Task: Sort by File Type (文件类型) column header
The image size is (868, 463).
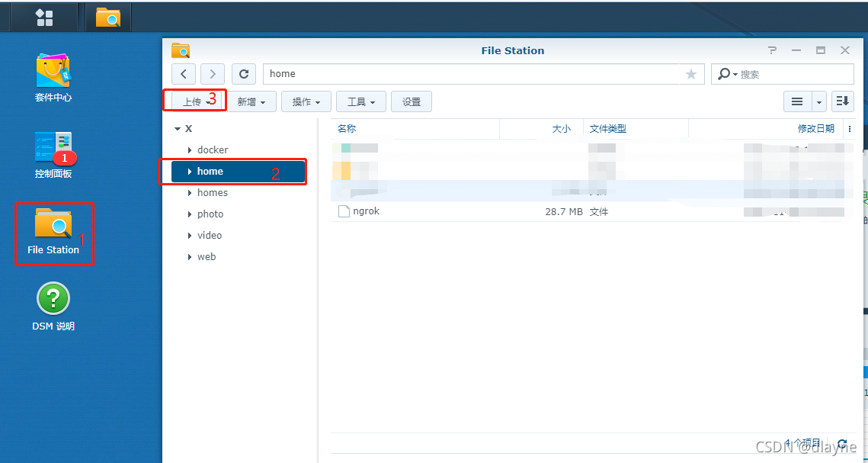Action: tap(636, 128)
